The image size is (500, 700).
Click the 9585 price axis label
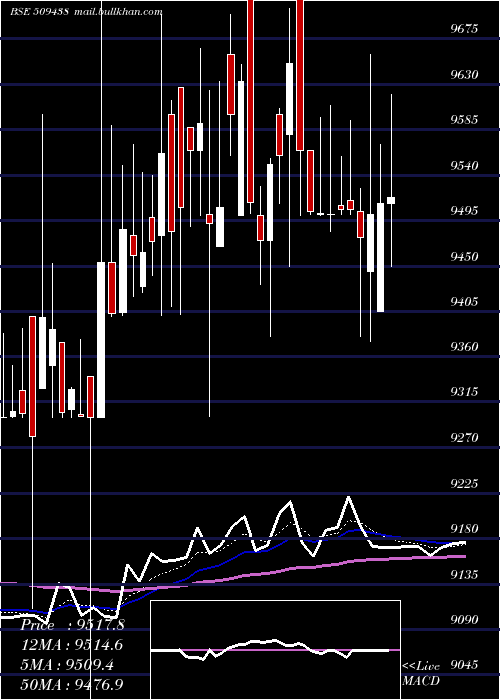tap(464, 120)
